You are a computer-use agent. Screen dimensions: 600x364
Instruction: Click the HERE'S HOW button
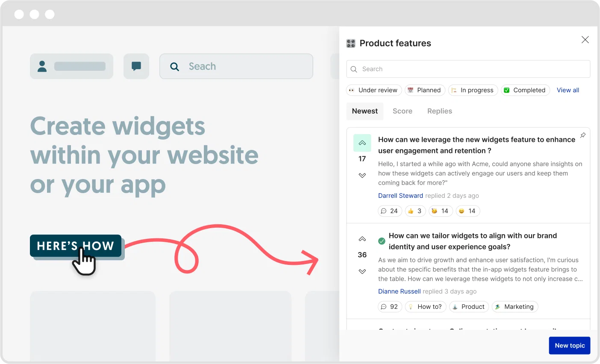(76, 246)
